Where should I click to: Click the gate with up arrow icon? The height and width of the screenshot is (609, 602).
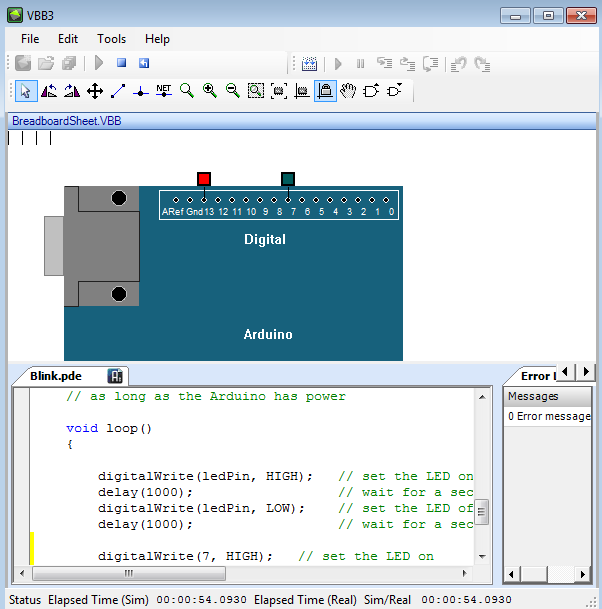coord(371,91)
